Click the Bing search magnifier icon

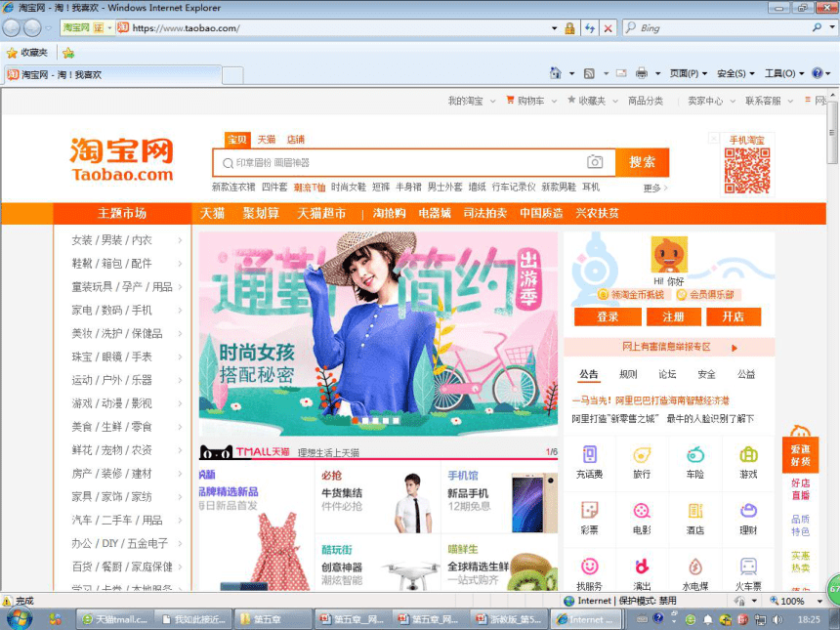[x=817, y=27]
